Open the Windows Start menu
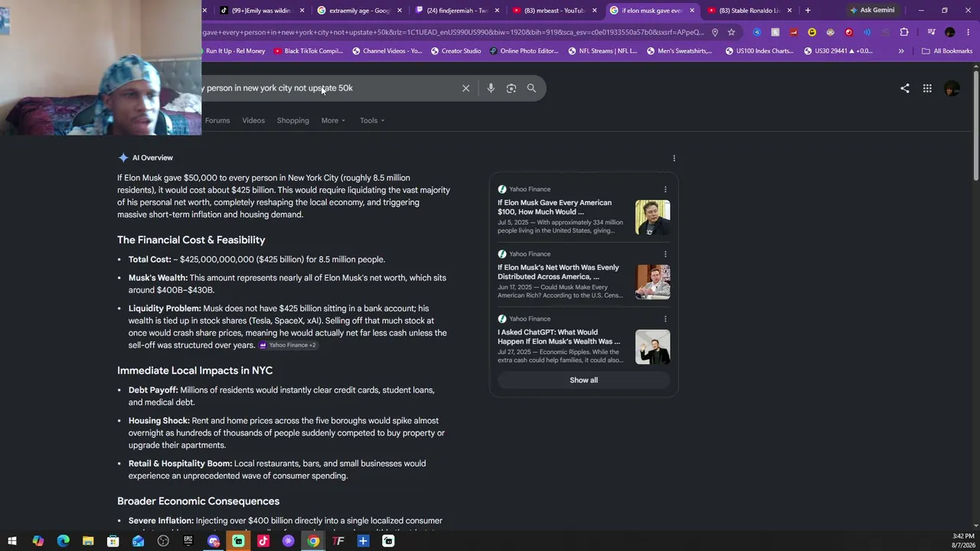 tap(12, 541)
